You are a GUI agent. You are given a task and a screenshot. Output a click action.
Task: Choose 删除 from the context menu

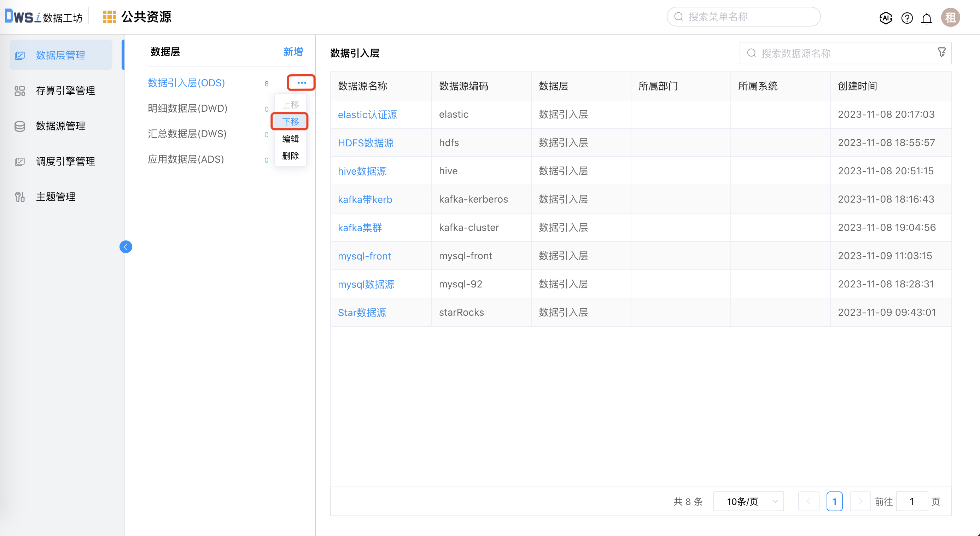[x=290, y=156]
